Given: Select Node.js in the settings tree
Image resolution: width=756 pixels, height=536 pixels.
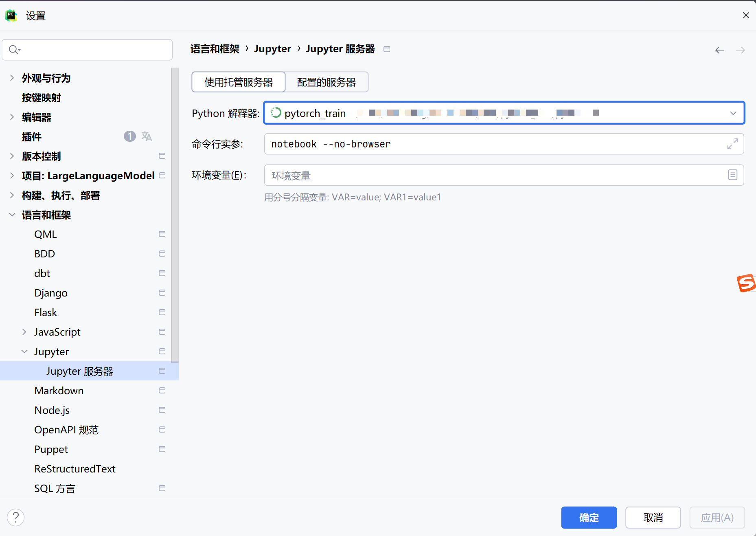Looking at the screenshot, I should [x=52, y=410].
